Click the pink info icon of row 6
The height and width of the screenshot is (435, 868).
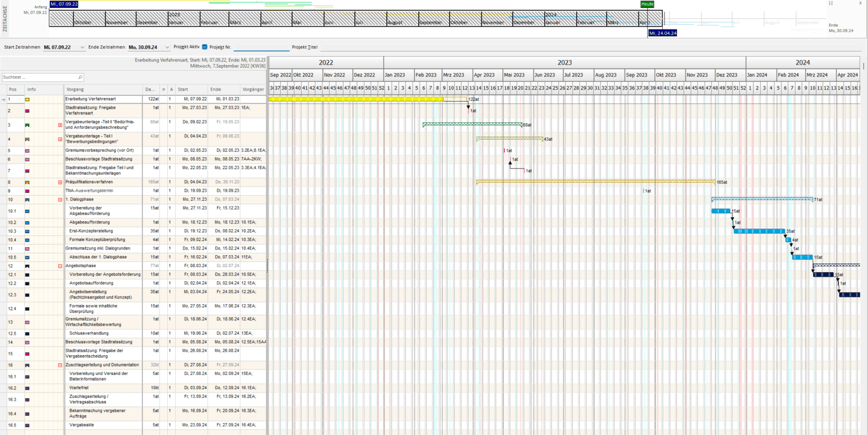(x=28, y=160)
